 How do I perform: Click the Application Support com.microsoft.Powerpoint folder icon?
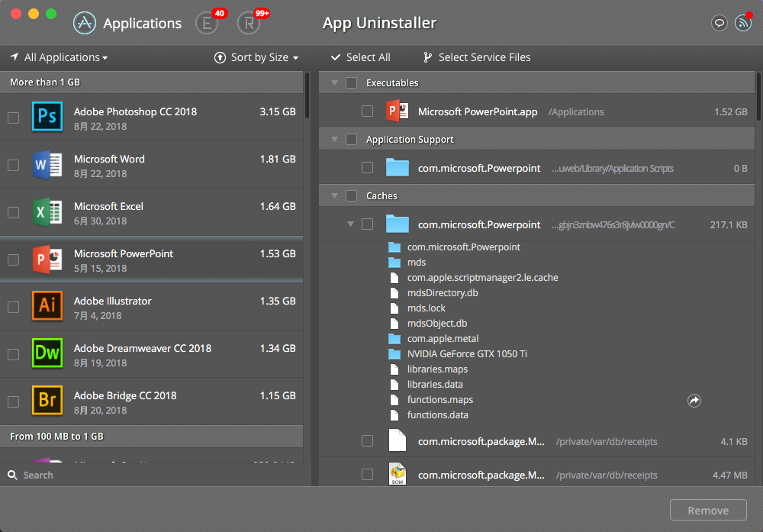[397, 168]
